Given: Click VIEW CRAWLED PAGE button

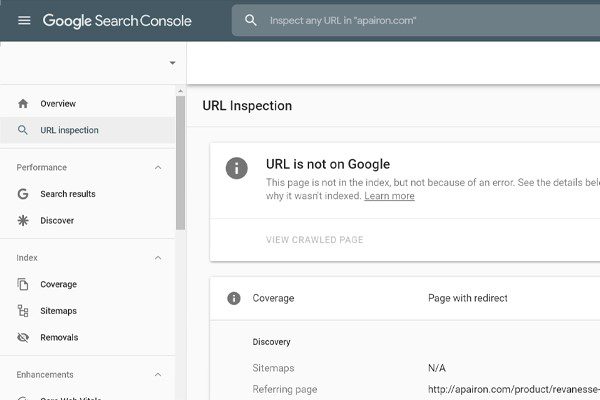Looking at the screenshot, I should coord(315,240).
